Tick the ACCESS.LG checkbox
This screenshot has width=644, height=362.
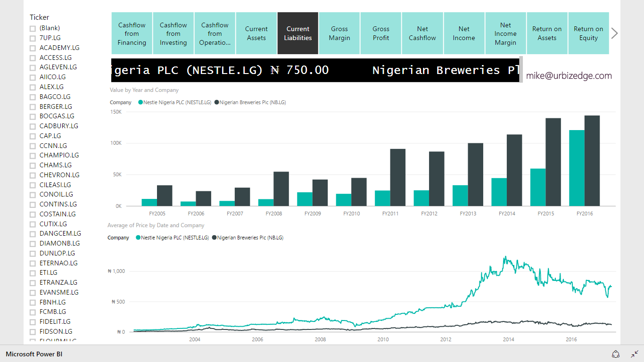(33, 58)
